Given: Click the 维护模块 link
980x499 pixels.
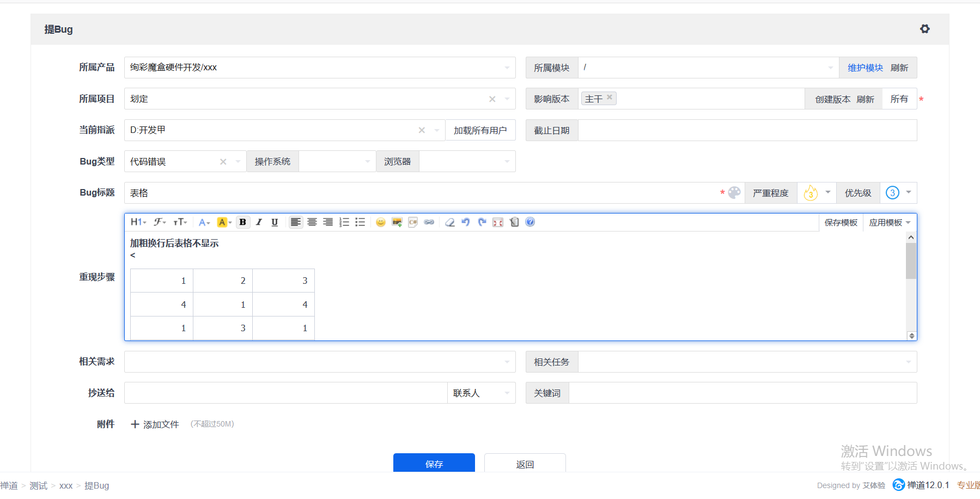Looking at the screenshot, I should [865, 68].
